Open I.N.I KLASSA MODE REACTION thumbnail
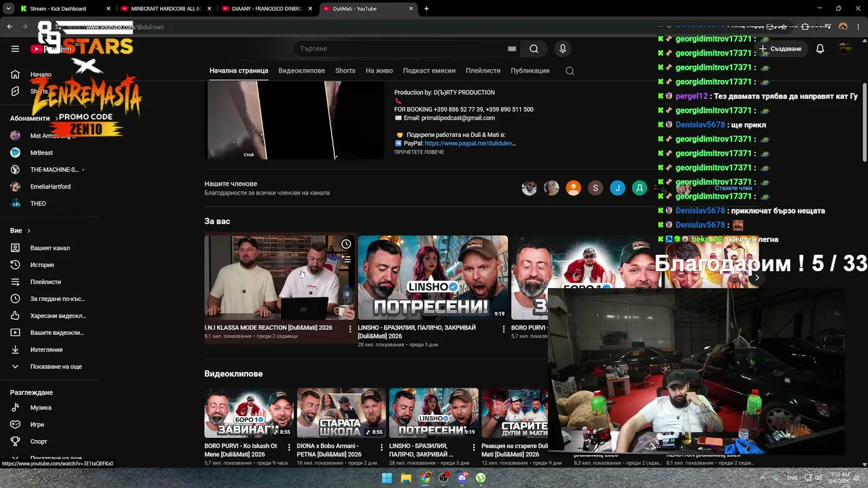Screen dimensions: 868x488 tap(279, 277)
